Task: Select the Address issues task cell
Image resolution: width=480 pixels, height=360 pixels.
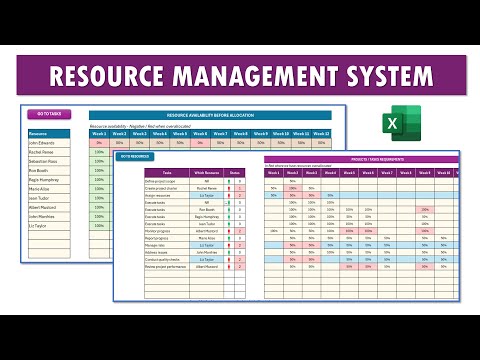Action: 167,252
